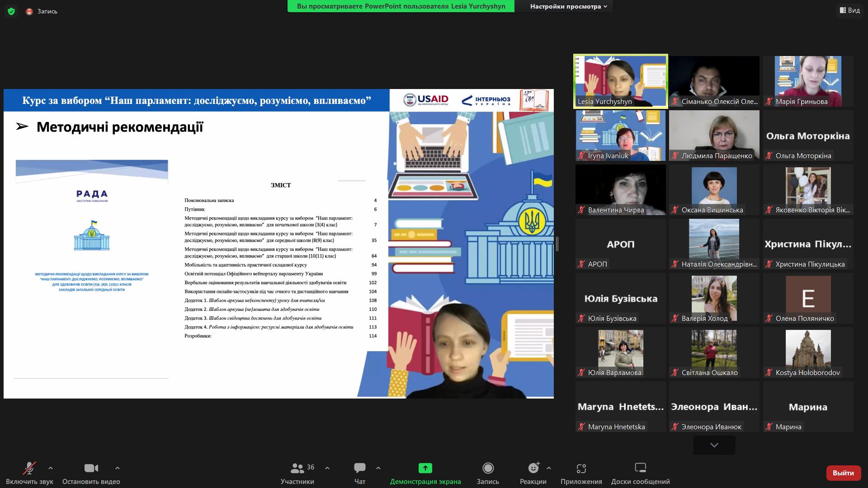This screenshot has width=868, height=488.
Task: Select Світлана Ошкало participant tile
Action: 714,352
